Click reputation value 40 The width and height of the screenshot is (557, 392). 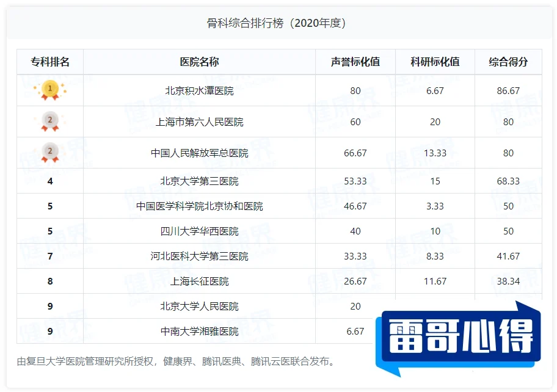[x=355, y=231]
